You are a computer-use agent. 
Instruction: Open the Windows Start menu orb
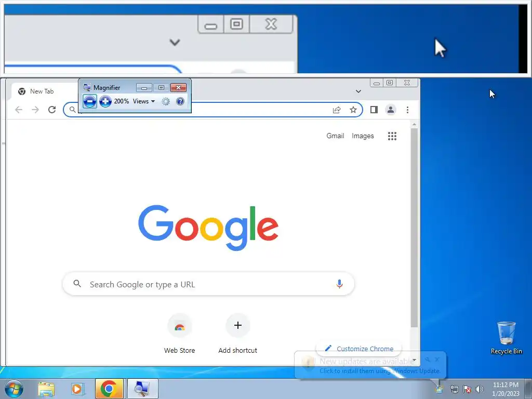click(x=14, y=389)
